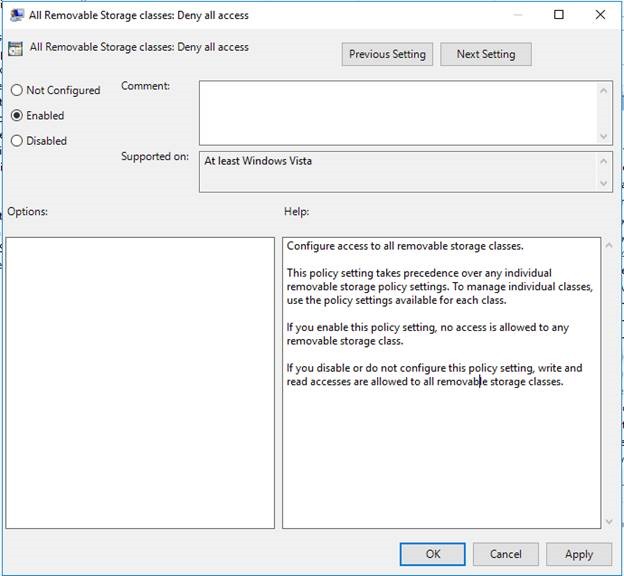Click Supported on scroll down arrow
This screenshot has width=624, height=576.
[604, 183]
